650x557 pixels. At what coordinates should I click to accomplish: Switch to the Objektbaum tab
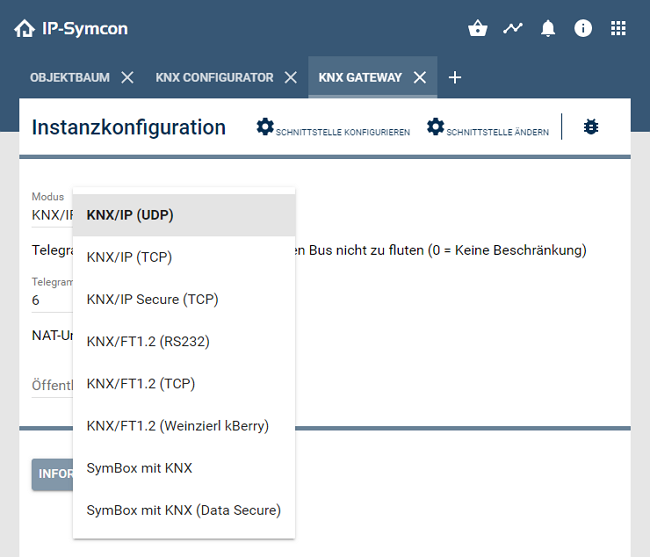[70, 77]
